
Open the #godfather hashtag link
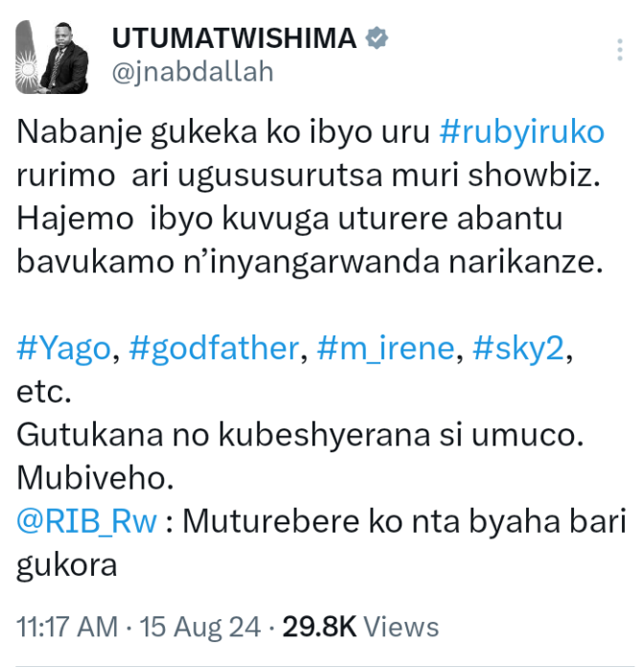click(x=214, y=349)
